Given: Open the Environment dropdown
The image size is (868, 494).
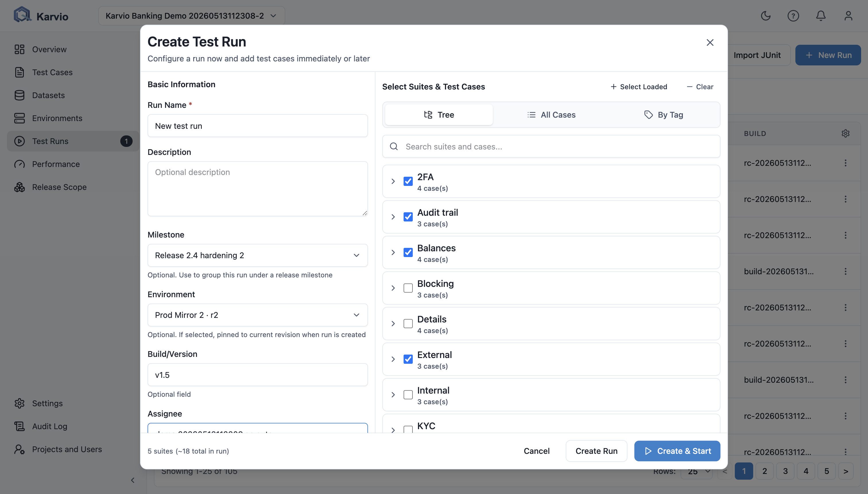Looking at the screenshot, I should 258,315.
